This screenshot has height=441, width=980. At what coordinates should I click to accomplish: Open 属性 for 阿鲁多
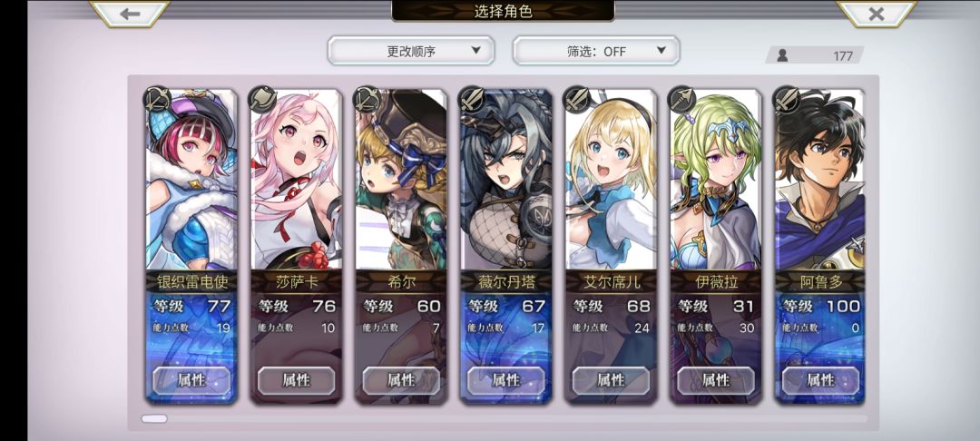[820, 380]
